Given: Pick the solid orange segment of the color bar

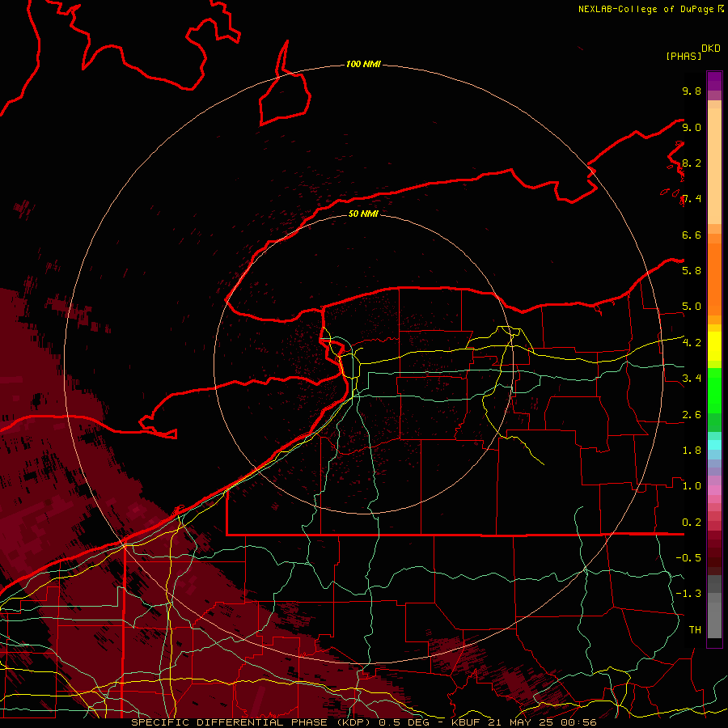Looking at the screenshot, I should point(714,279).
